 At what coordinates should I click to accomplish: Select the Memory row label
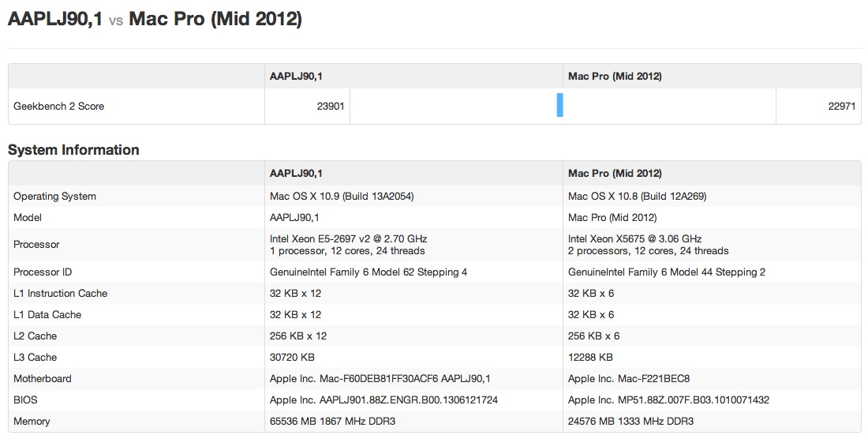(32, 422)
